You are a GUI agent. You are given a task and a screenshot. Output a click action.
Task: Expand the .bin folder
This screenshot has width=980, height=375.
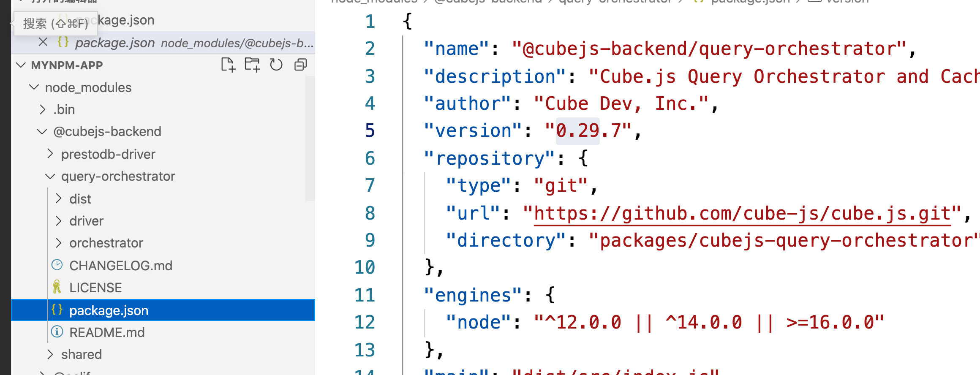point(42,109)
